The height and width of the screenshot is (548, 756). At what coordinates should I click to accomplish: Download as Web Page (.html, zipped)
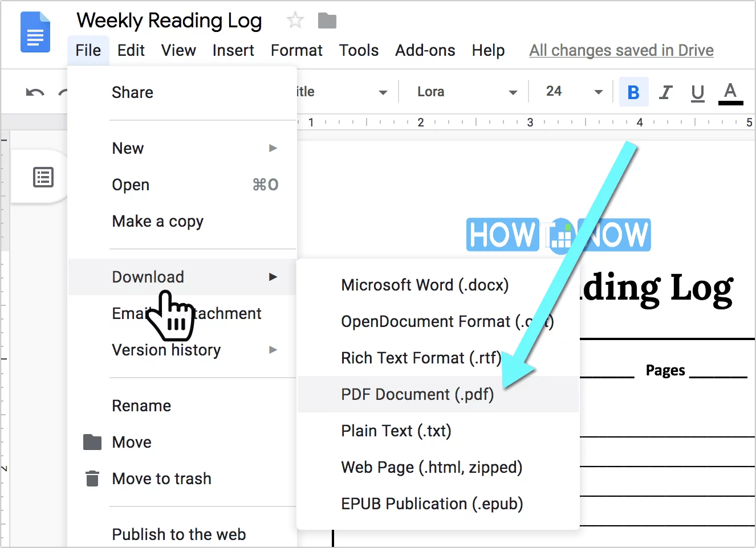(x=438, y=467)
